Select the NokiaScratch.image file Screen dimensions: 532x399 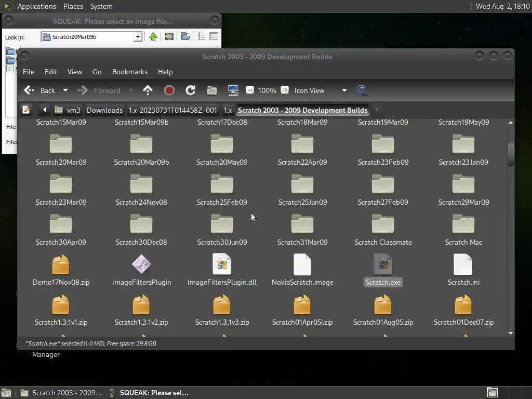302,270
